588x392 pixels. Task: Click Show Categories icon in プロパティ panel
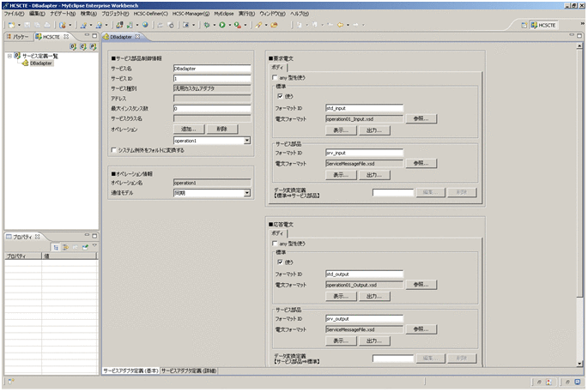55,247
